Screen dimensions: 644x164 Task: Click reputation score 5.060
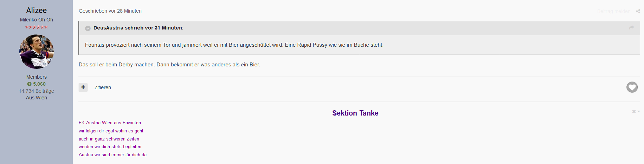click(39, 84)
